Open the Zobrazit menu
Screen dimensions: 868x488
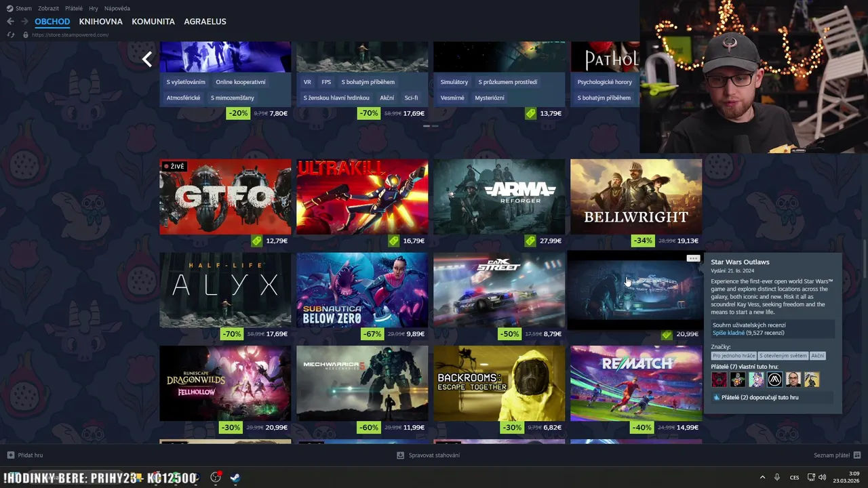48,8
